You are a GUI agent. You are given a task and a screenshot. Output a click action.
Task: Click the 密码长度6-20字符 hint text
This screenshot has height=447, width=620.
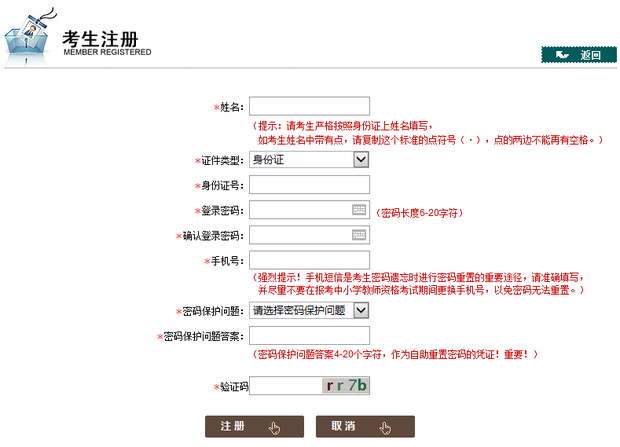point(419,213)
